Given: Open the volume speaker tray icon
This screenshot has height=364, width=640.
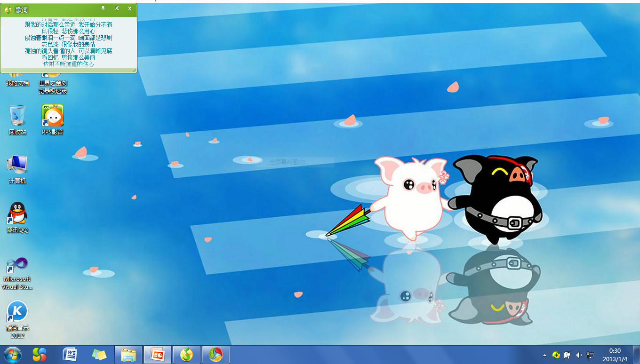Looking at the screenshot, I should click(x=579, y=355).
